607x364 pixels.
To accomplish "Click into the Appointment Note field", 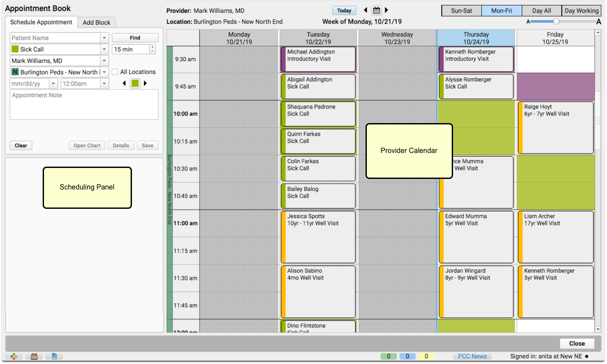I will click(84, 105).
